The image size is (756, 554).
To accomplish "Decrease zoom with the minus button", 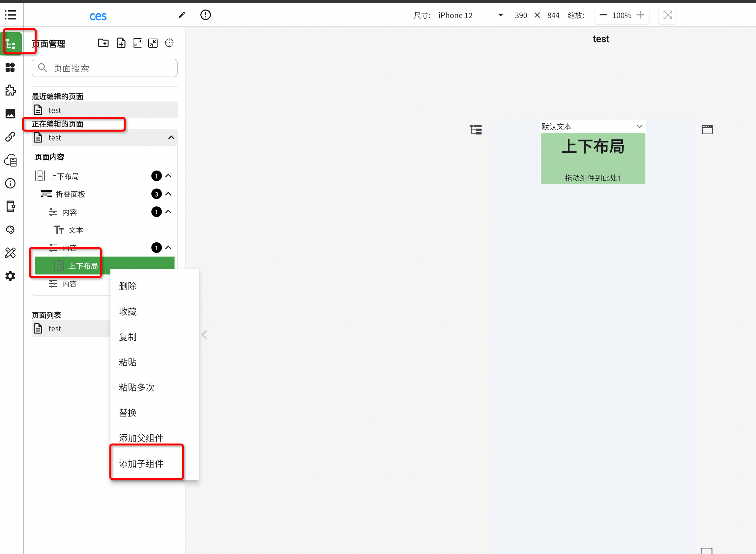I will pyautogui.click(x=603, y=15).
